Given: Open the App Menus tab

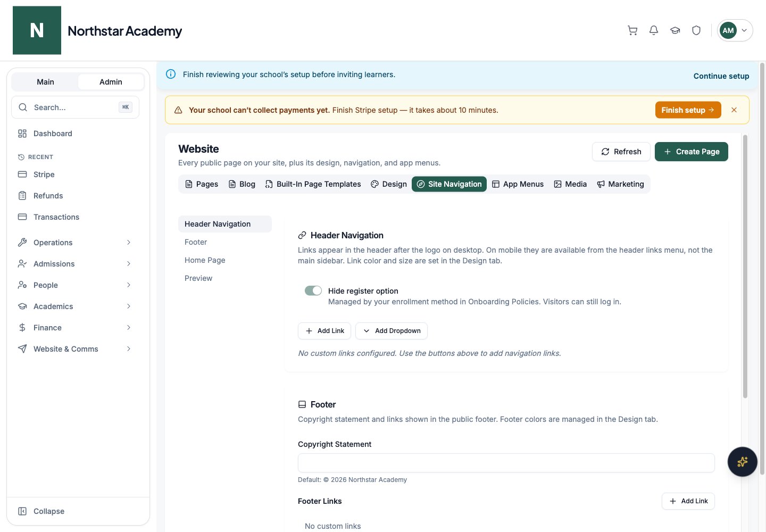Looking at the screenshot, I should pos(518,184).
